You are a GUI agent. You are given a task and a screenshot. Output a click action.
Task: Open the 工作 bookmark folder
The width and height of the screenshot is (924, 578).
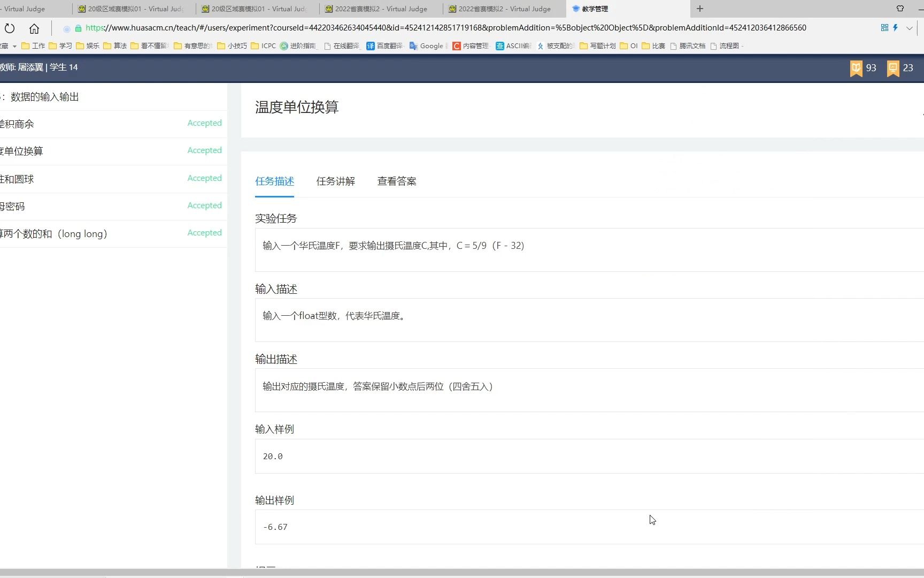[x=33, y=46]
